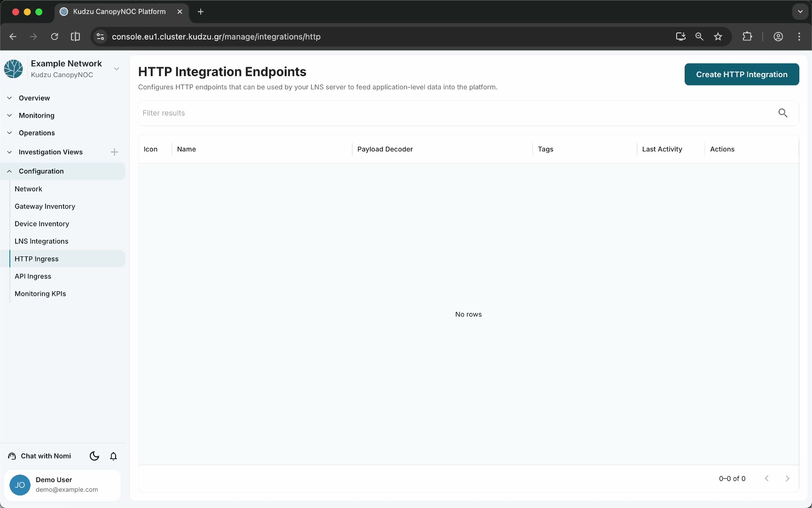The height and width of the screenshot is (508, 812).
Task: View site information icon in address bar
Action: pos(100,37)
